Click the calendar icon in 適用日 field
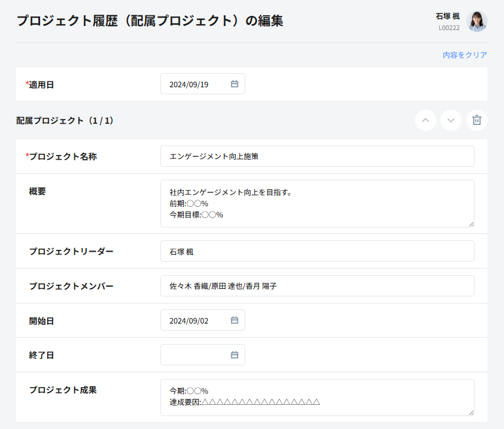 [234, 84]
